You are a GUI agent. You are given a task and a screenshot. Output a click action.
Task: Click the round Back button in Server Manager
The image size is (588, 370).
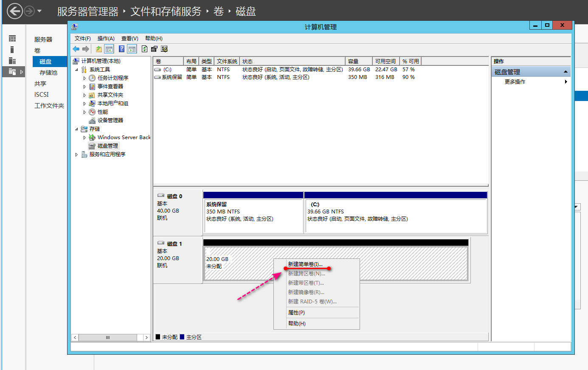tap(15, 11)
